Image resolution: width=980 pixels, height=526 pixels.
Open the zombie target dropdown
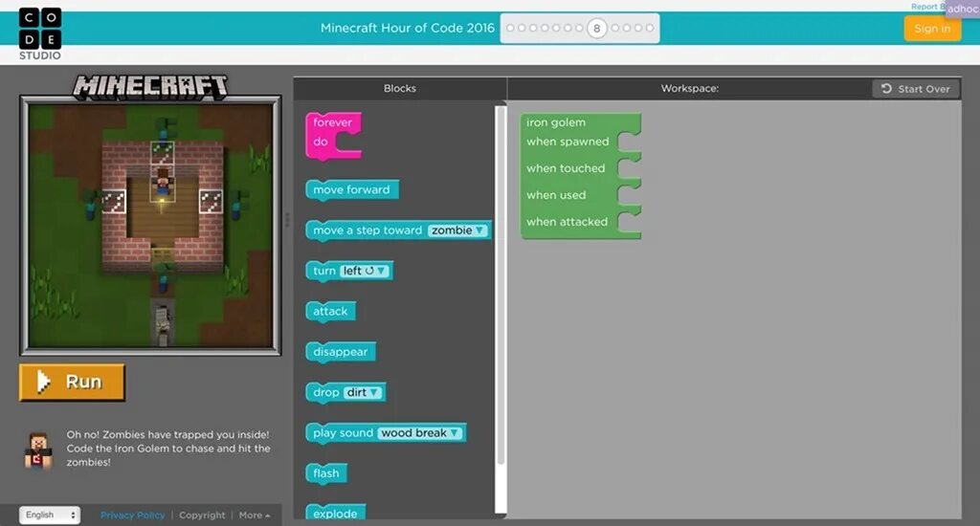pyautogui.click(x=457, y=230)
